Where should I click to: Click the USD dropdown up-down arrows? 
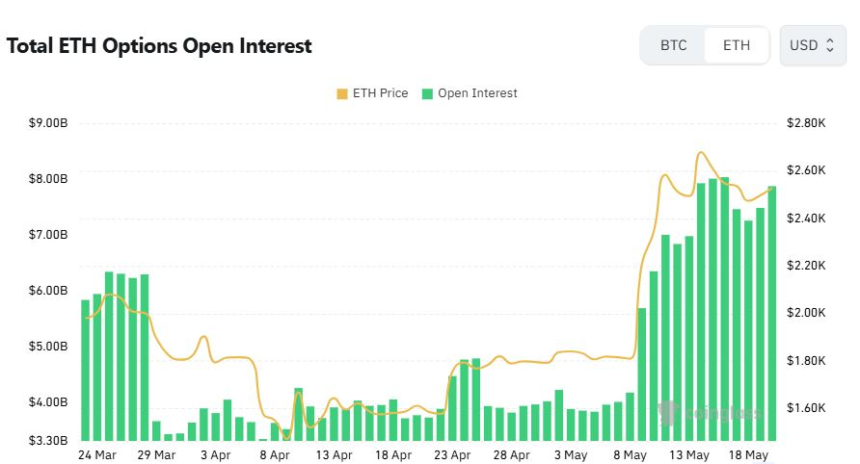830,45
